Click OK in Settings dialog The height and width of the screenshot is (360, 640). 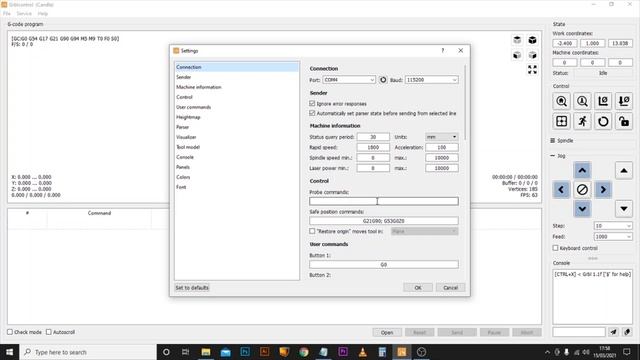(418, 288)
